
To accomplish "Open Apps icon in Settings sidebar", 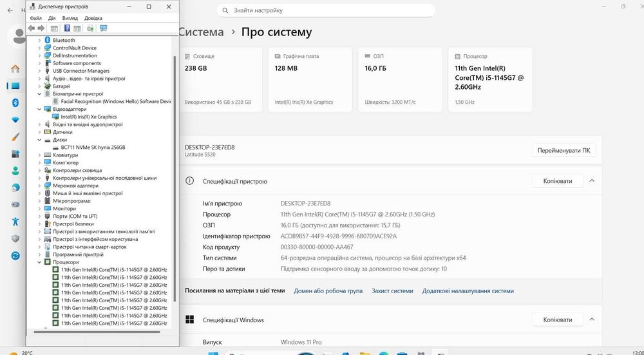I will pyautogui.click(x=15, y=154).
